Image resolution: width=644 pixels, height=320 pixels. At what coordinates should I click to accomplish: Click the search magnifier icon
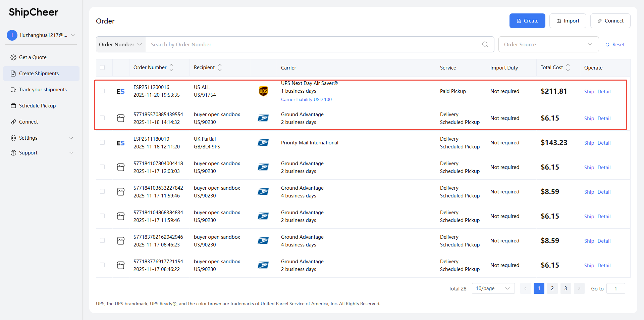click(x=485, y=44)
